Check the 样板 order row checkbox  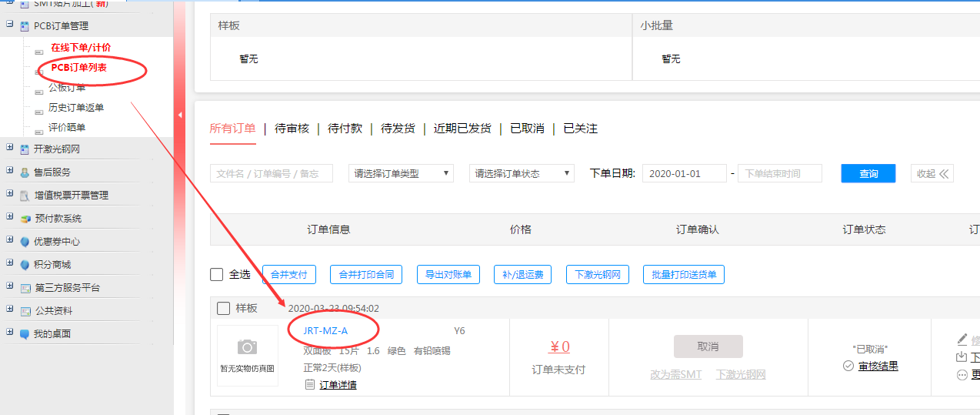click(x=223, y=308)
